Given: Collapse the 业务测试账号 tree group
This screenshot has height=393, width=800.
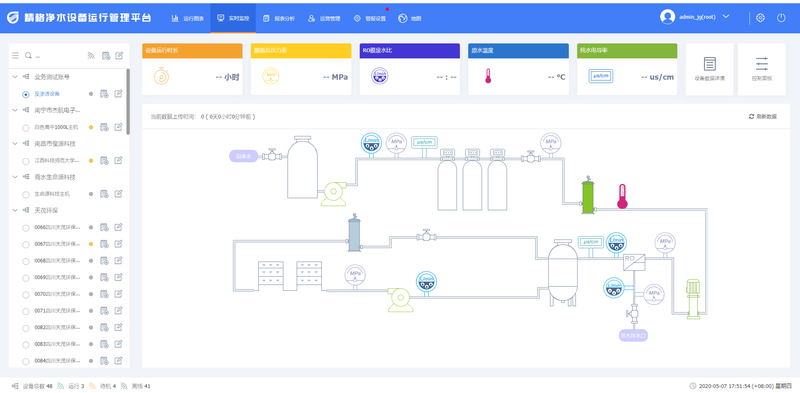Looking at the screenshot, I should tap(15, 77).
